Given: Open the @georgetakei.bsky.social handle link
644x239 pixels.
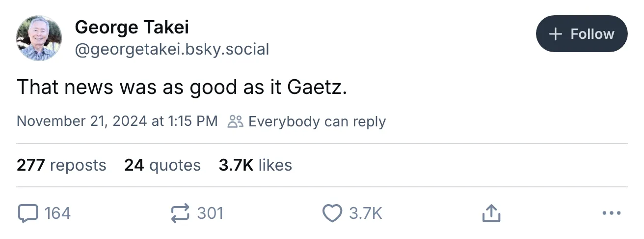Looking at the screenshot, I should (171, 49).
